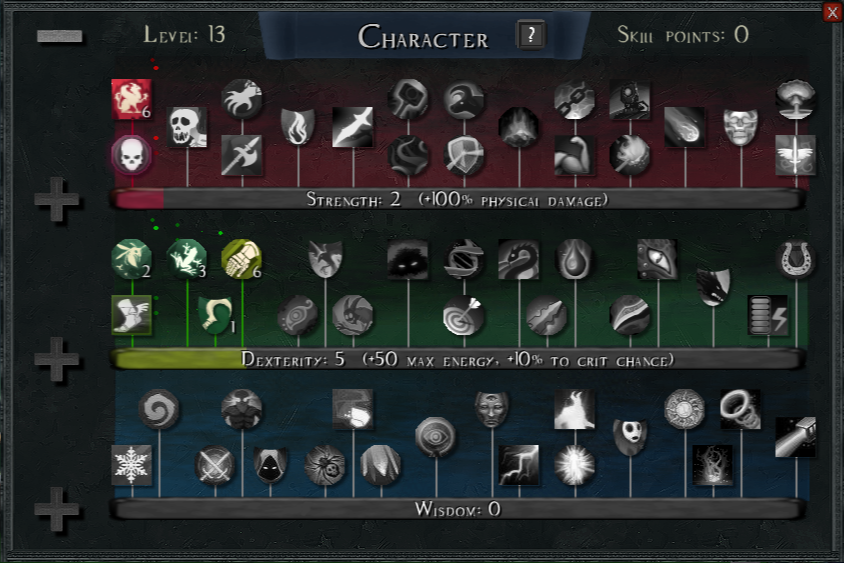Add a point to Strength
The image size is (844, 563).
point(57,199)
